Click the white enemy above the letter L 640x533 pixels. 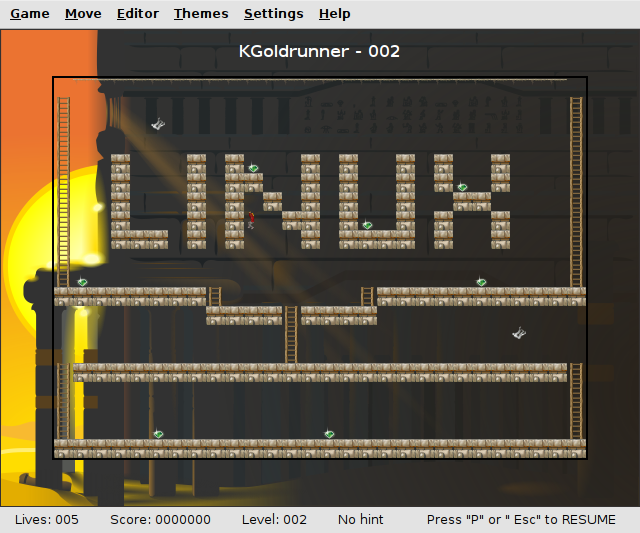click(158, 125)
